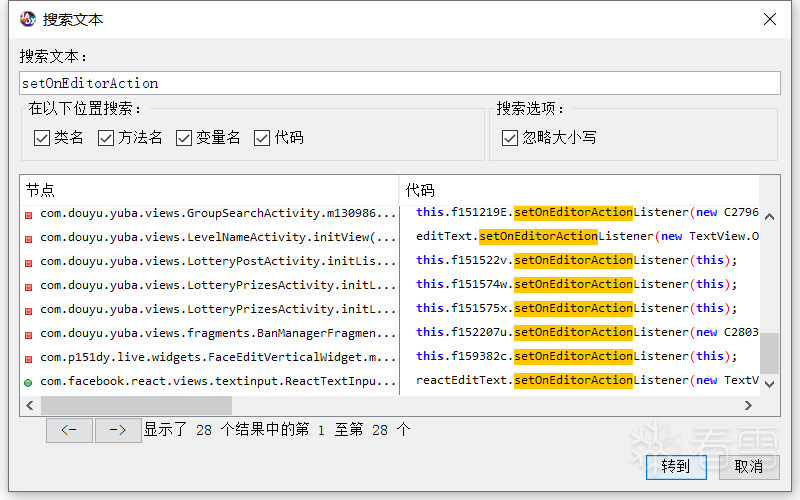Click the vertical scrollbar thumb

[770, 353]
